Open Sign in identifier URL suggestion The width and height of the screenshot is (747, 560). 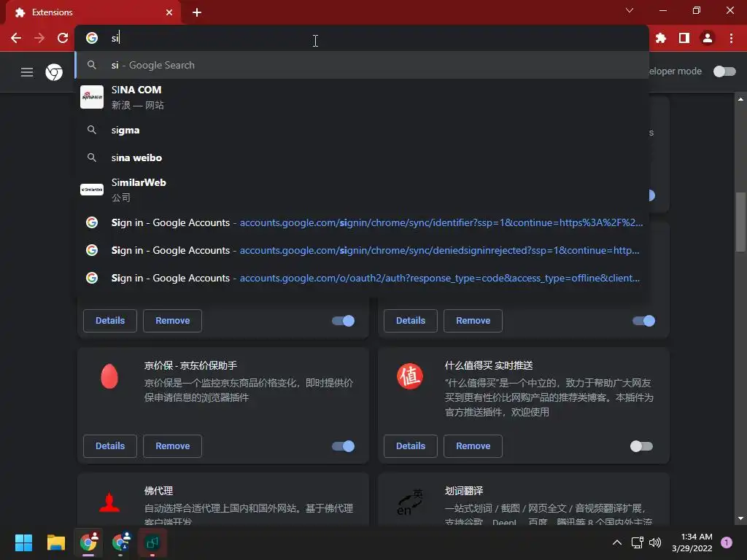362,222
